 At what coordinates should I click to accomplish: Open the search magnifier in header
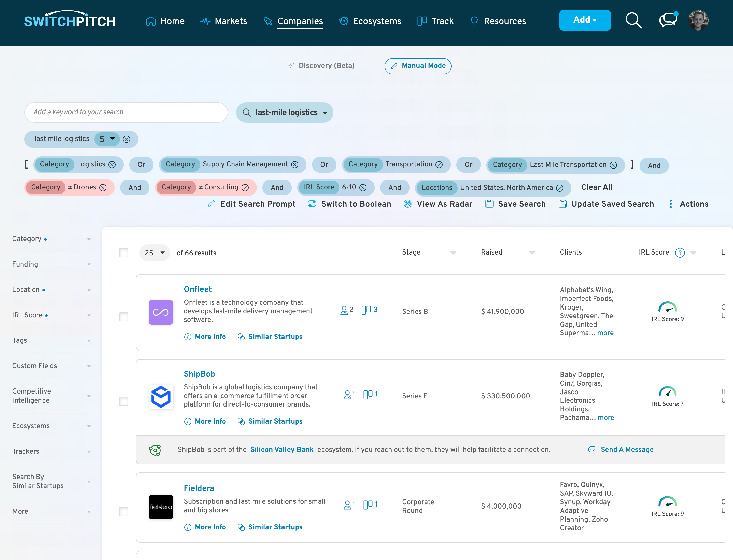click(633, 21)
